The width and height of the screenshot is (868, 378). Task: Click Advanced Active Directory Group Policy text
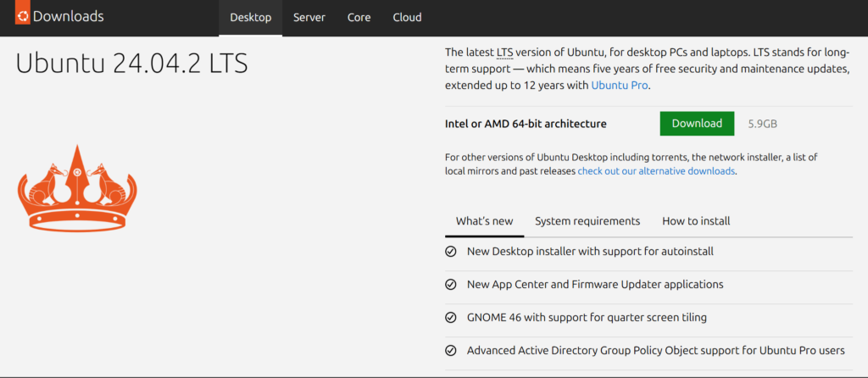[x=656, y=351]
